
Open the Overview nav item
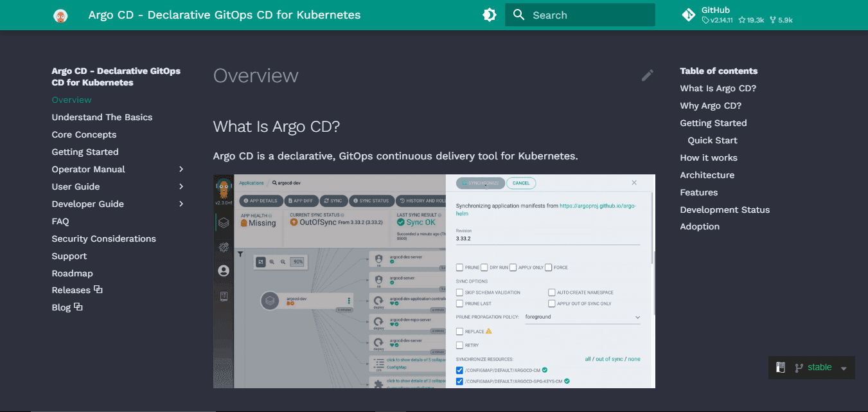click(71, 100)
